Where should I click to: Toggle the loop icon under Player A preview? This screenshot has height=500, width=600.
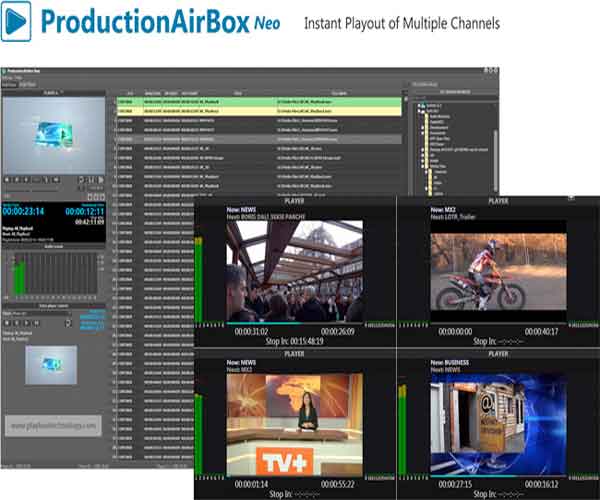tap(82, 179)
